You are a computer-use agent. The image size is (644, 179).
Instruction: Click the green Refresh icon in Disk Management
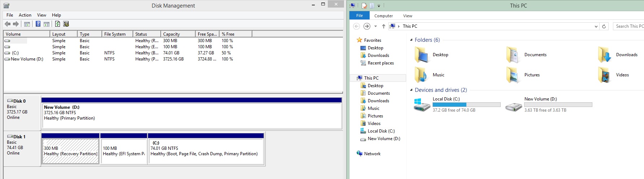57,24
